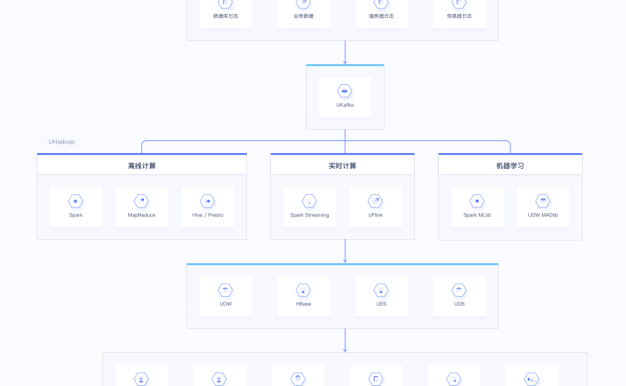Click the UKafka text label
626x386 pixels.
pyautogui.click(x=345, y=105)
